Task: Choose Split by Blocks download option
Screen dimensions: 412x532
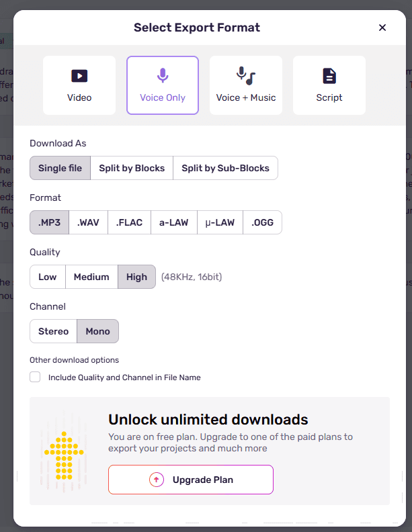Action: 132,168
